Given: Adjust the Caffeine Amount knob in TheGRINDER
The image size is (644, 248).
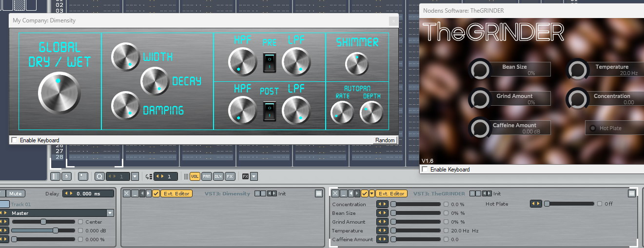Looking at the screenshot, I should tap(480, 129).
